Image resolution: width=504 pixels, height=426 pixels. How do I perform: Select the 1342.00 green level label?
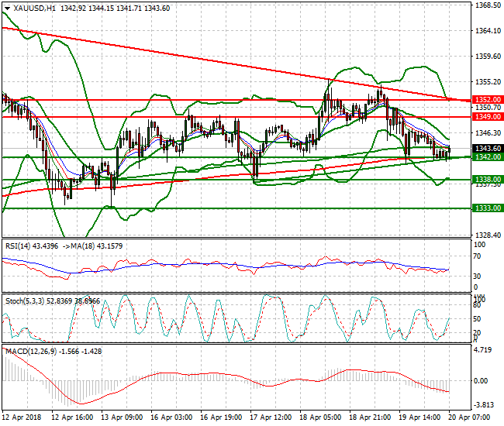coord(488,157)
